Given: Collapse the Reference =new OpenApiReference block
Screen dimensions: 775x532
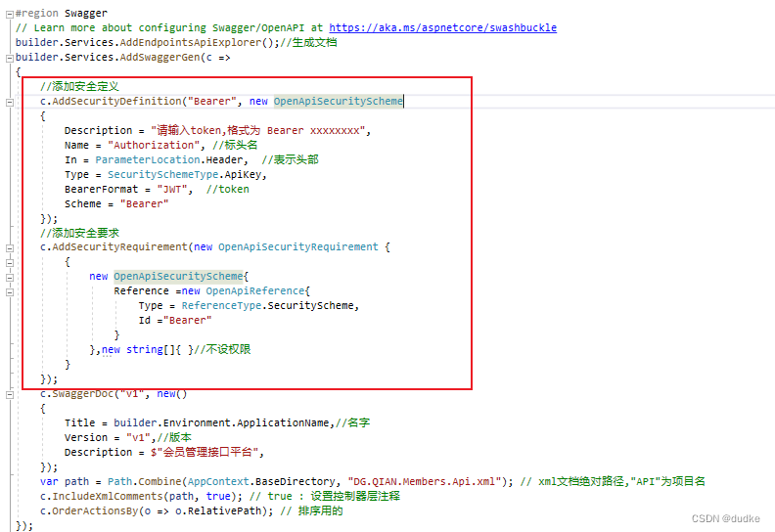Looking at the screenshot, I should point(10,292).
